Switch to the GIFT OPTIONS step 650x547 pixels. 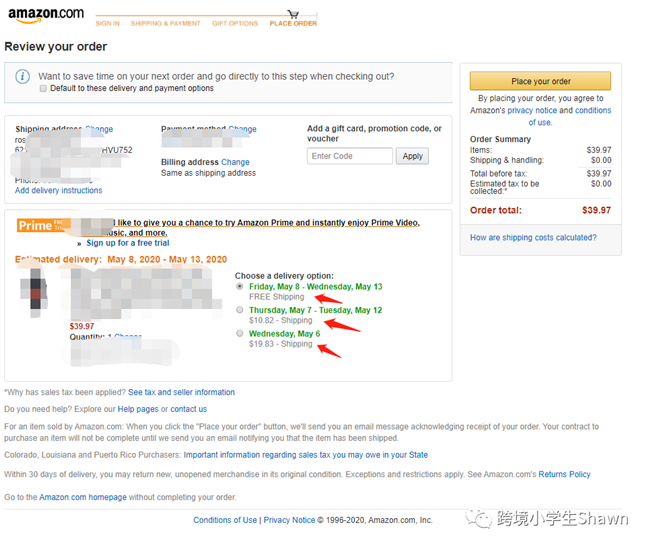pyautogui.click(x=235, y=23)
